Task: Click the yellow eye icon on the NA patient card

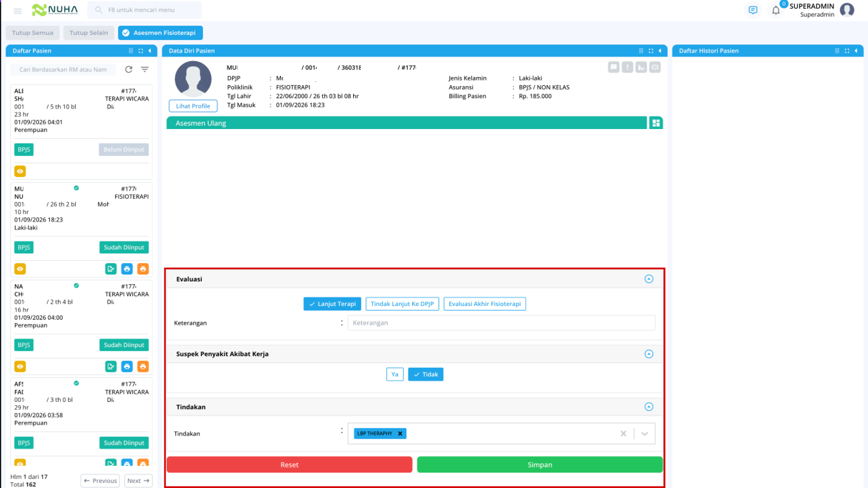Action: (x=20, y=367)
